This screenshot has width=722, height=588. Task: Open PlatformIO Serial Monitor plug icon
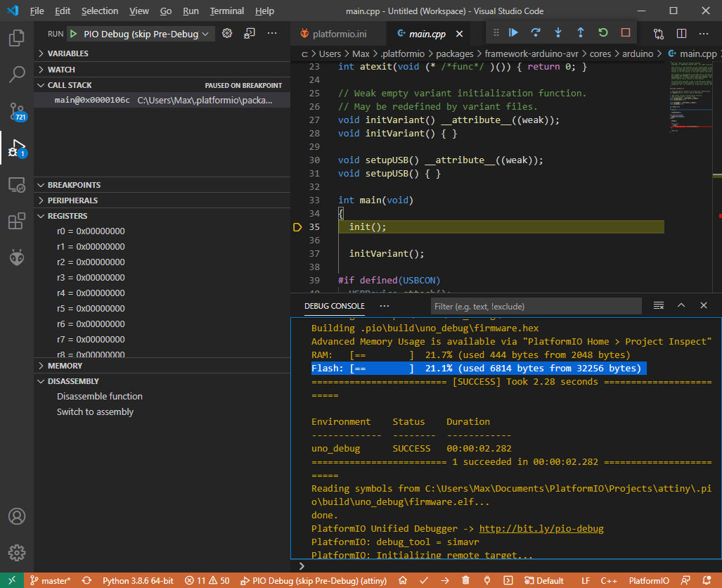(x=487, y=581)
